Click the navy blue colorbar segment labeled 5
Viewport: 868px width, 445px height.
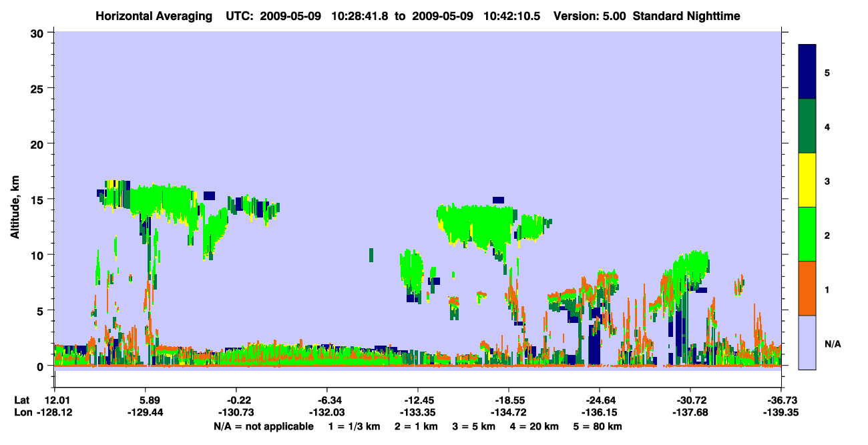click(807, 72)
